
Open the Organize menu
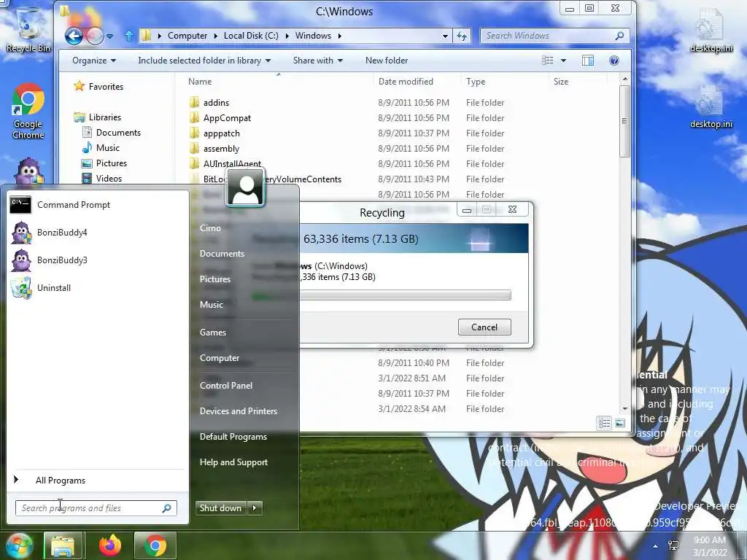coord(94,61)
